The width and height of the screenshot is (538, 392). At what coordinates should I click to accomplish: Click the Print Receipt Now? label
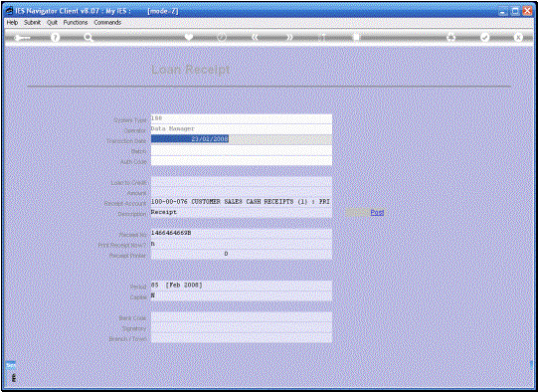point(122,246)
